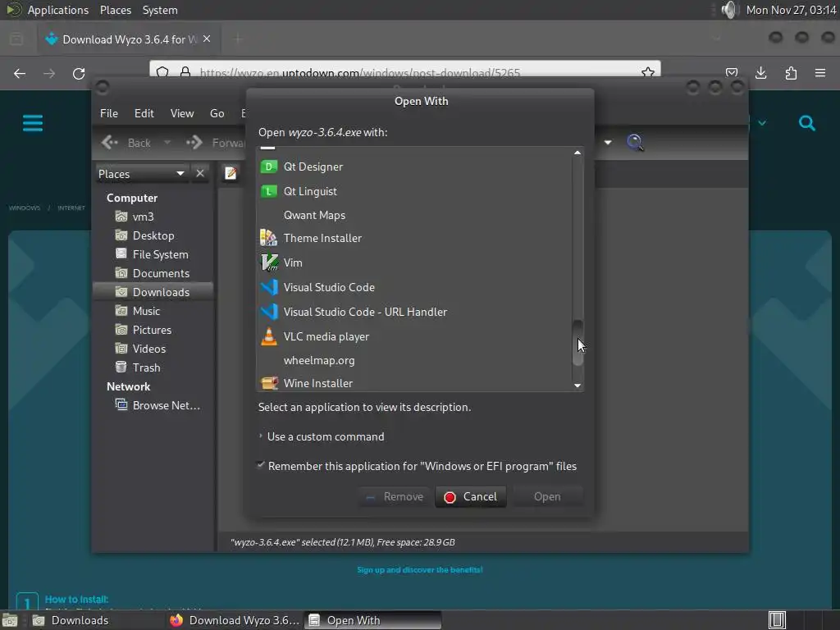Click application list scroll-down arrow

[577, 386]
